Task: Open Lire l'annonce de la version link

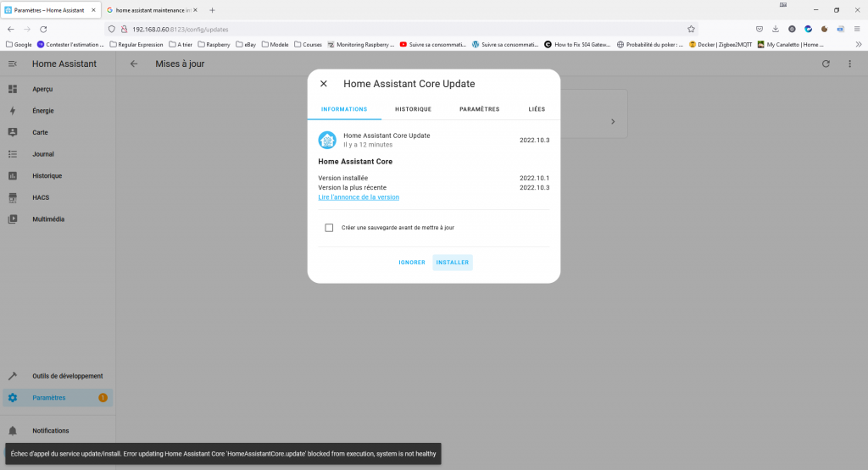Action: coord(359,197)
